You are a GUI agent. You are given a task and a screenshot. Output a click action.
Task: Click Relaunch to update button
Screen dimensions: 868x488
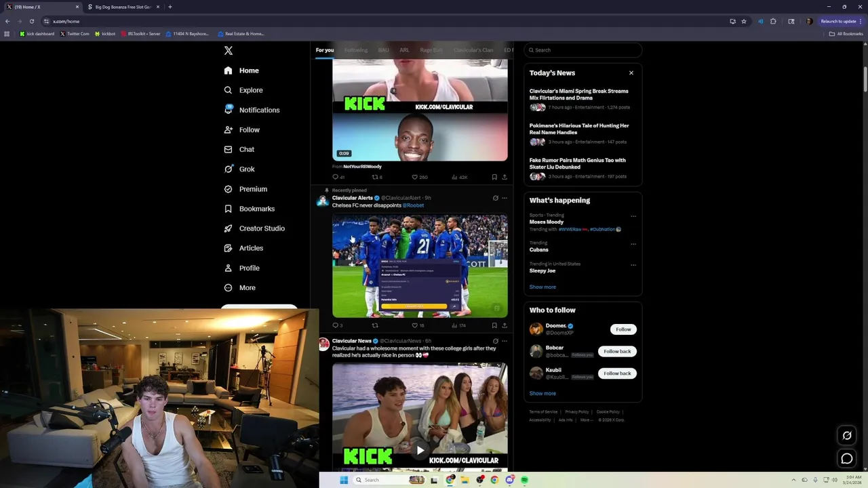tap(840, 21)
